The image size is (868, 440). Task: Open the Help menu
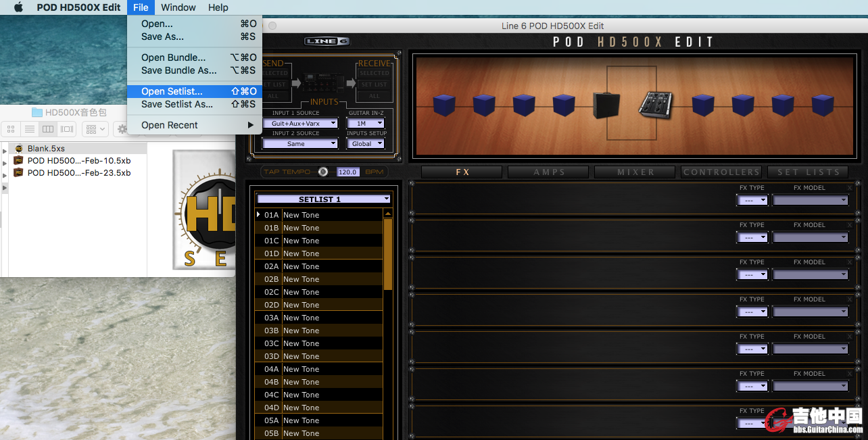click(218, 7)
